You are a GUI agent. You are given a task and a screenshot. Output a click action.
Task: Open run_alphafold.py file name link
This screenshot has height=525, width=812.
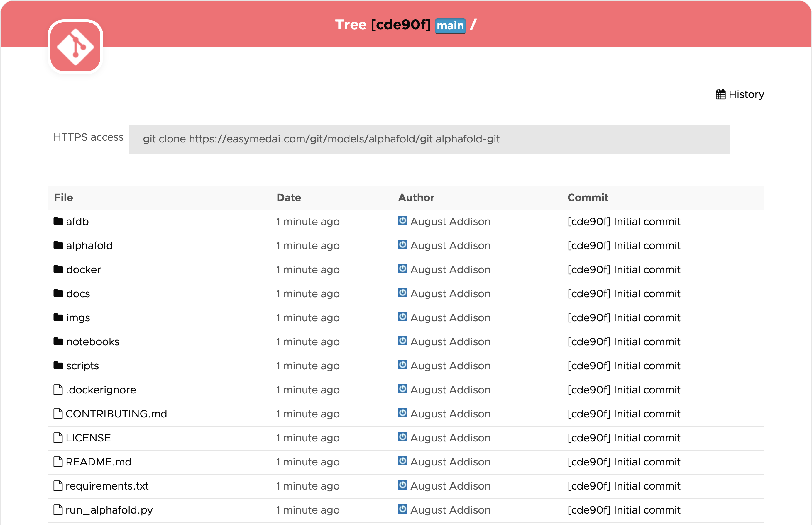coord(109,510)
